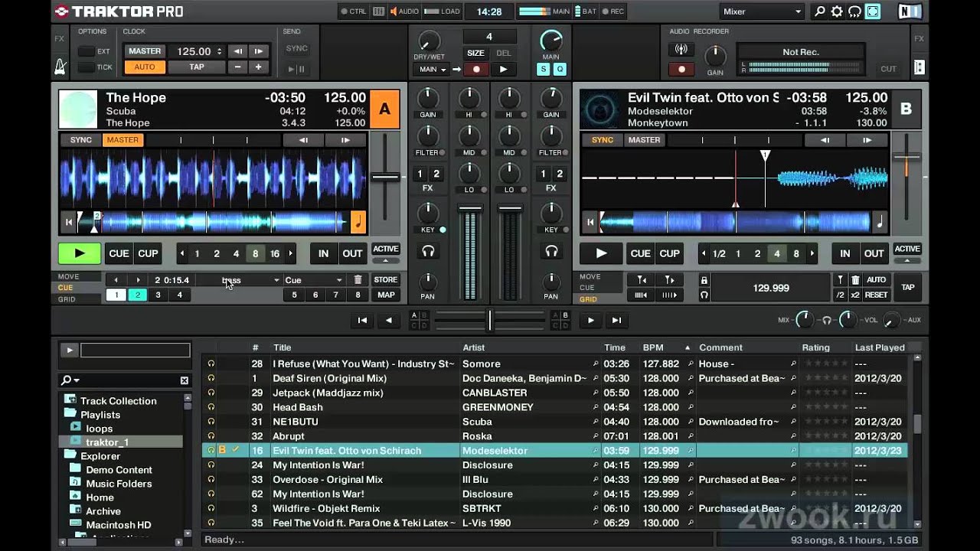Screen dimensions: 980x551
Task: Play Deck B
Action: pos(601,253)
